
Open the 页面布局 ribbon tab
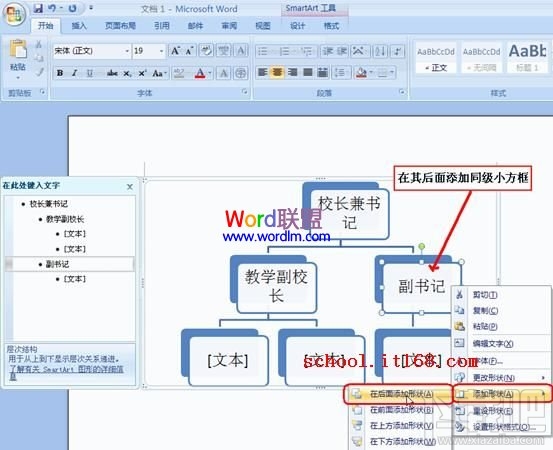(120, 26)
